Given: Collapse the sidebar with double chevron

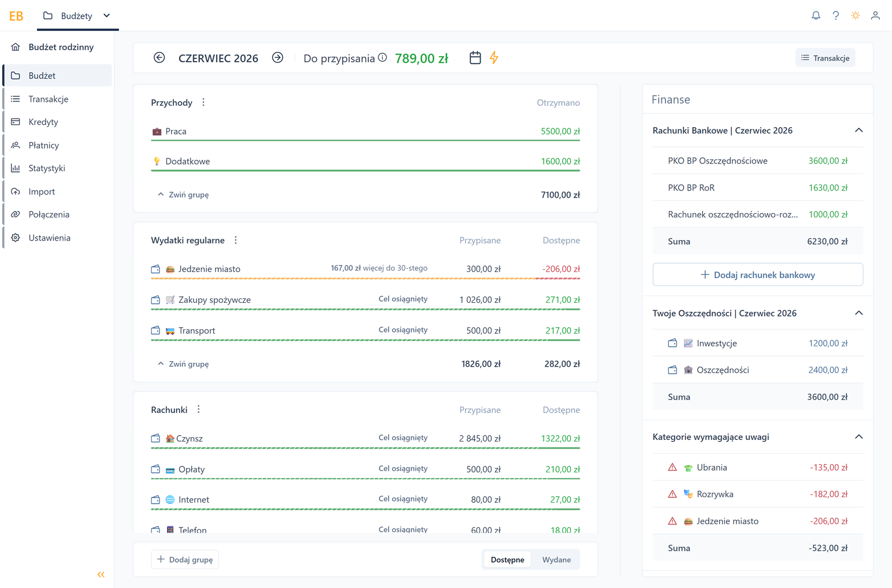Looking at the screenshot, I should click(101, 574).
